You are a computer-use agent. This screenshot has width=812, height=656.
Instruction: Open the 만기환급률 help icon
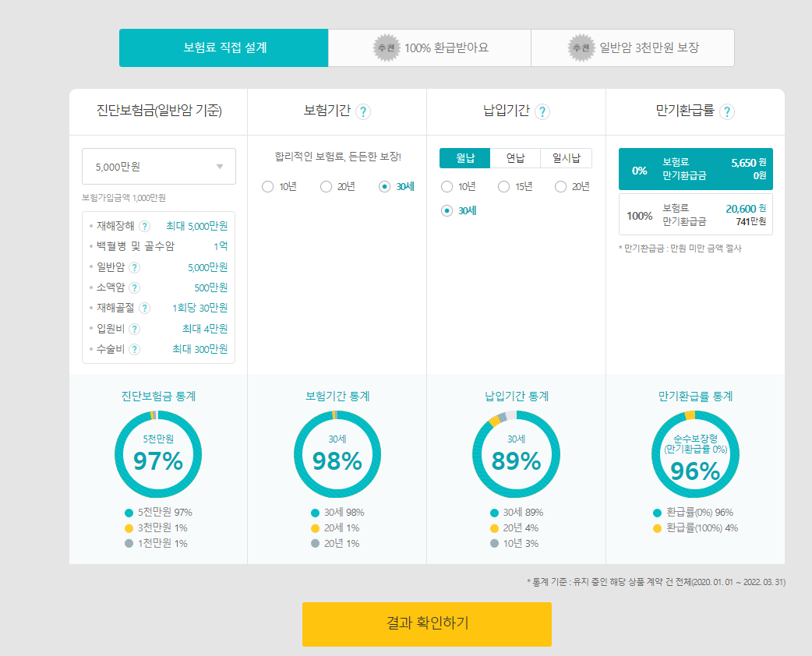point(727,111)
